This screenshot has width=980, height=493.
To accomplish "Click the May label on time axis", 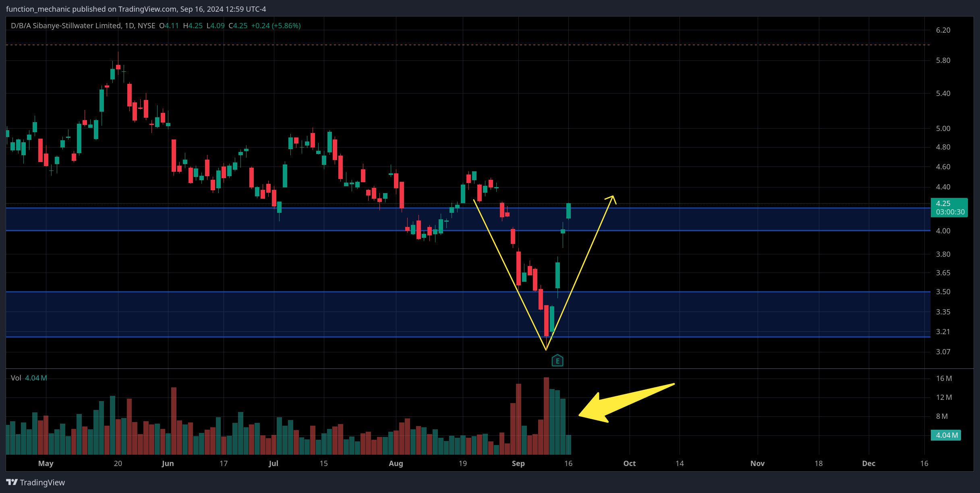I will 46,464.
